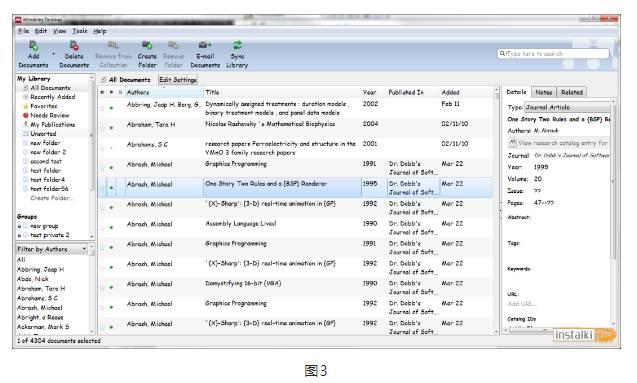Select the 'test folder4' folder
637x383 pixels.
(47, 180)
